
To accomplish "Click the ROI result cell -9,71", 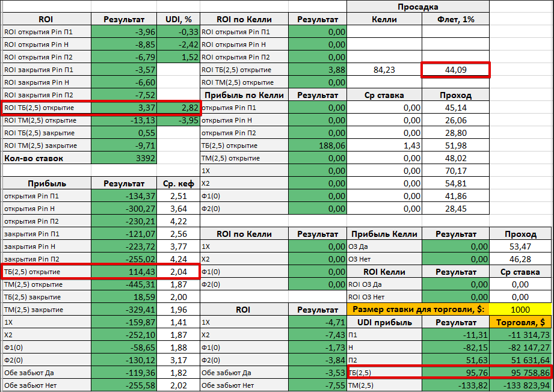I will (124, 145).
